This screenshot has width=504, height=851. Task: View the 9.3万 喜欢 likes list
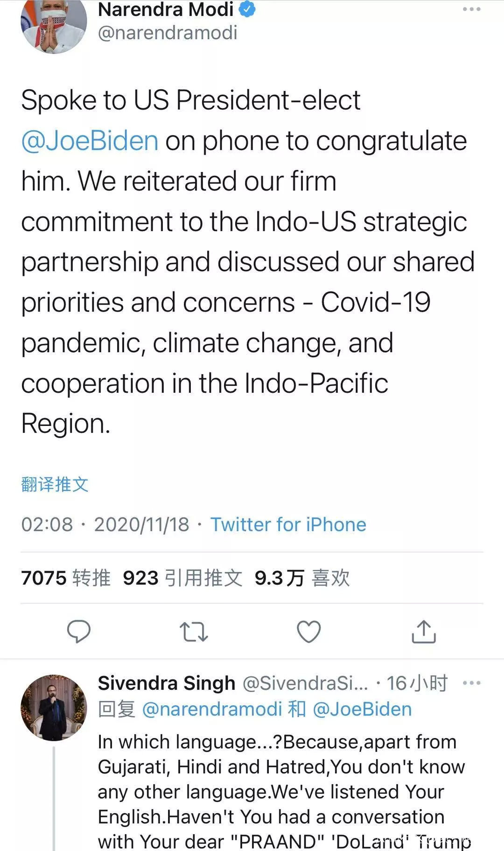(302, 578)
